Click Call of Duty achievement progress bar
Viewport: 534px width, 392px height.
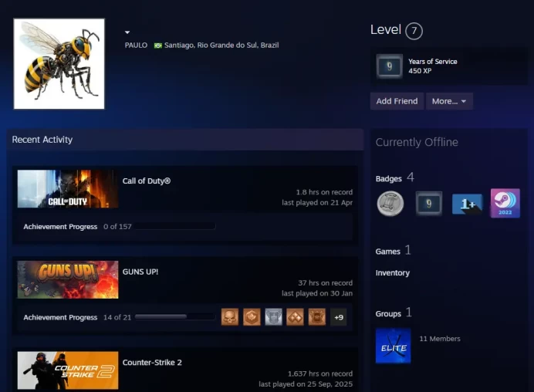tap(175, 226)
